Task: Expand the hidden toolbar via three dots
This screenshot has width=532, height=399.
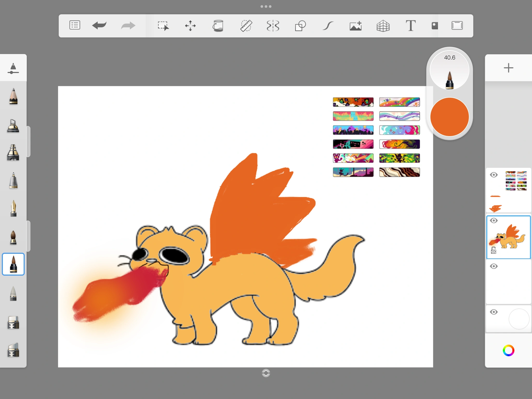Action: [x=266, y=6]
